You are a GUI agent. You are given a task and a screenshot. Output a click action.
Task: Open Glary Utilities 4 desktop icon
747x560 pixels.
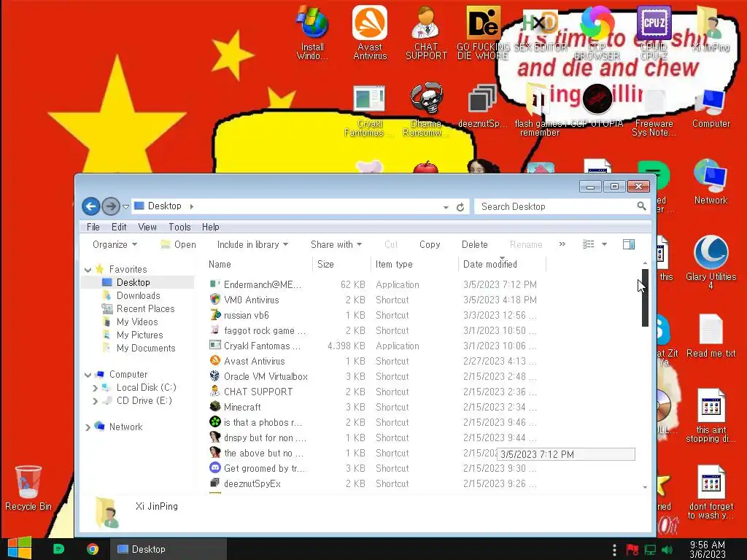tap(711, 262)
